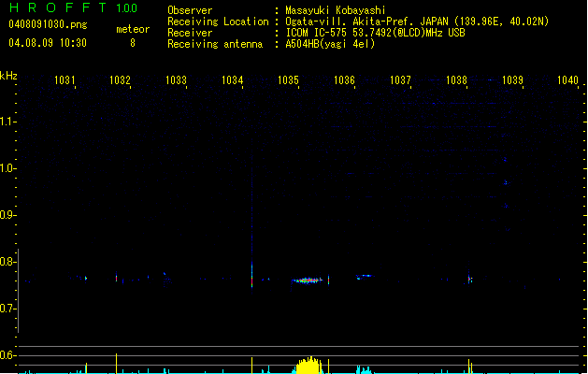Screen dimensions: 588x374
Task: Click the 1038 time axis tick
Action: (x=456, y=80)
